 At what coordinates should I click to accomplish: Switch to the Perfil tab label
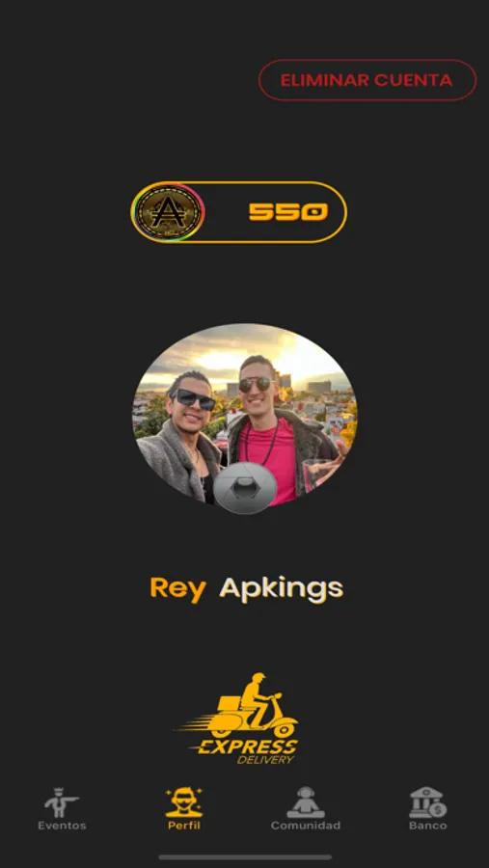[184, 826]
